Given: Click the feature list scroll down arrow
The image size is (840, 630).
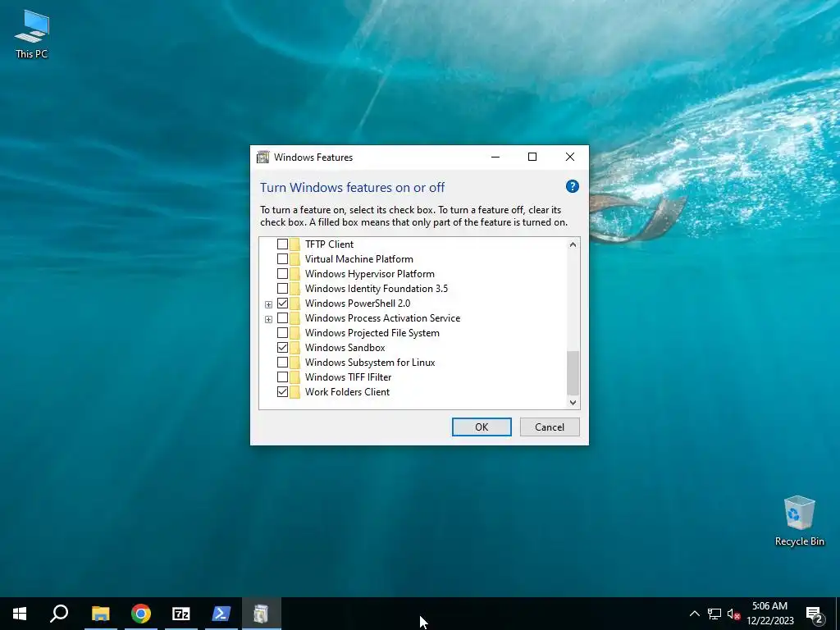Looking at the screenshot, I should (573, 402).
